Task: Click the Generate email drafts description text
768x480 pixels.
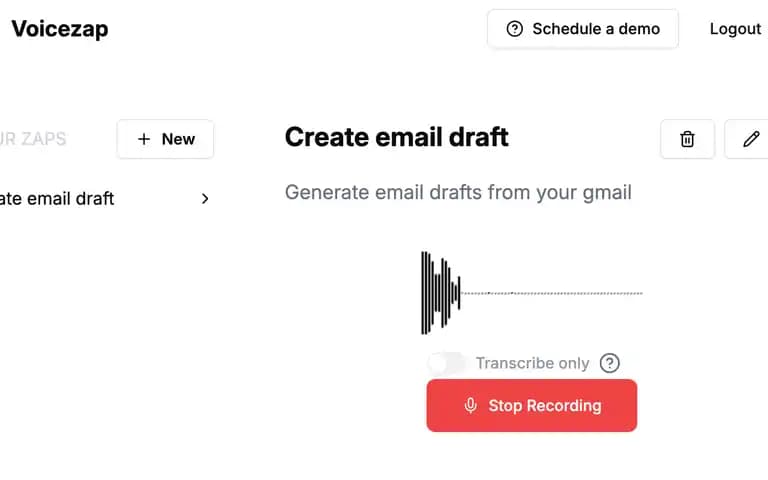Action: (x=458, y=192)
